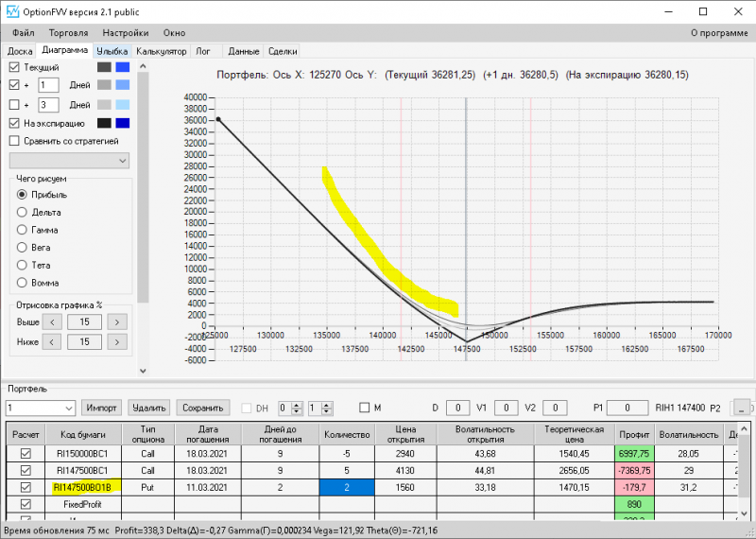Open the portfolio number dropdown
Screen dimensions: 756x539
(67, 408)
